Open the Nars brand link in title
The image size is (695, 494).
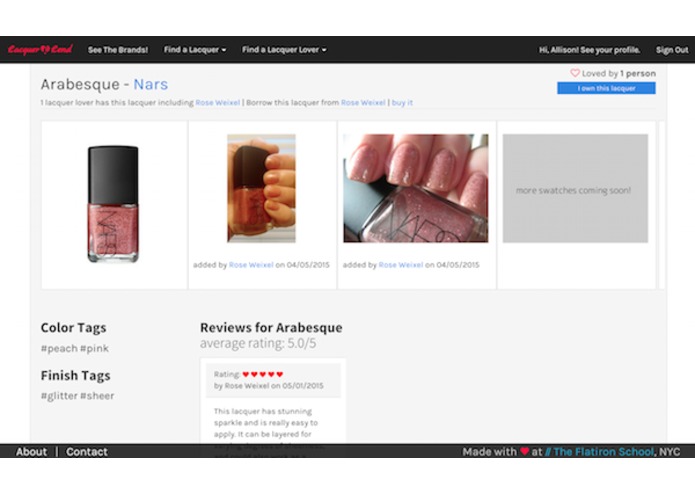click(x=151, y=84)
